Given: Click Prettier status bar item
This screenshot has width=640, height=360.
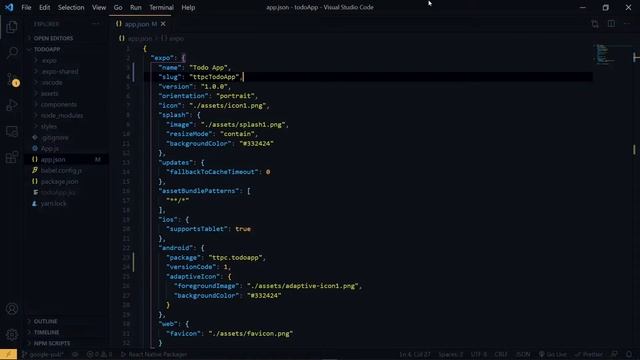Looking at the screenshot, I should (x=588, y=354).
